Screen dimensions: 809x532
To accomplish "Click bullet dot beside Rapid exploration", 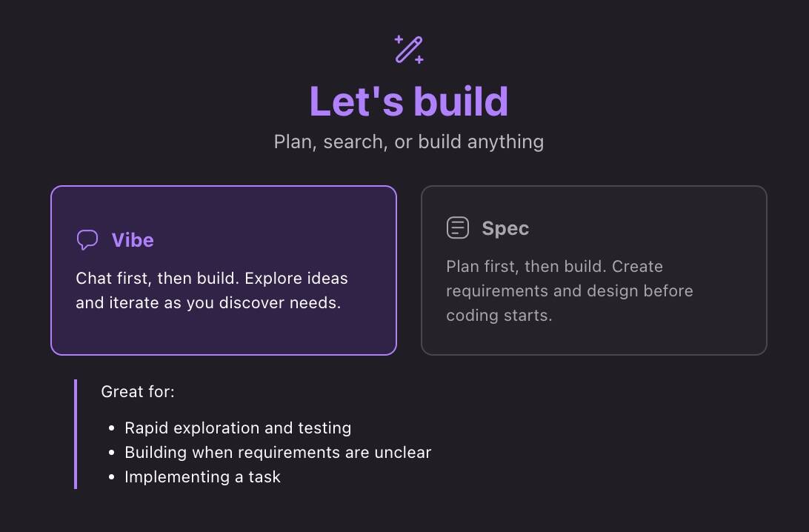I will tap(111, 428).
